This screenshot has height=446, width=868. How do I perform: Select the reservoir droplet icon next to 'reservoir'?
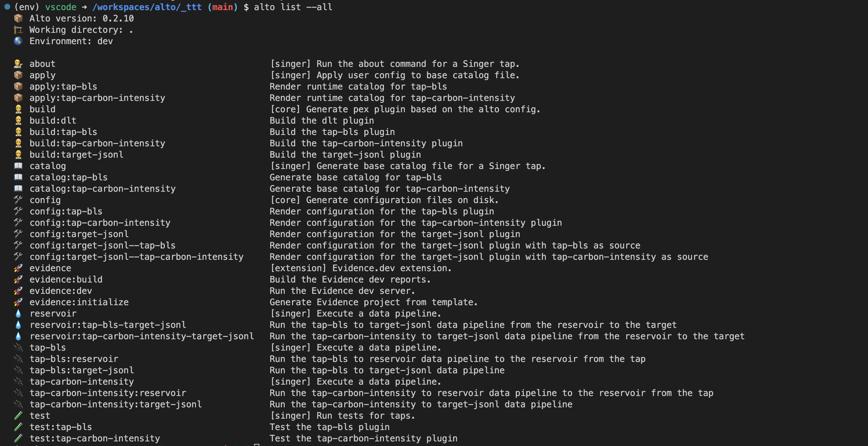18,313
